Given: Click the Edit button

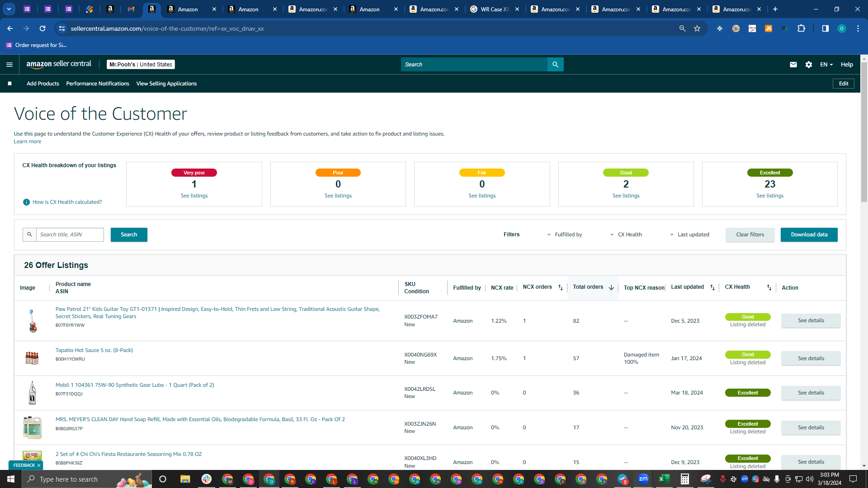Looking at the screenshot, I should tap(844, 84).
